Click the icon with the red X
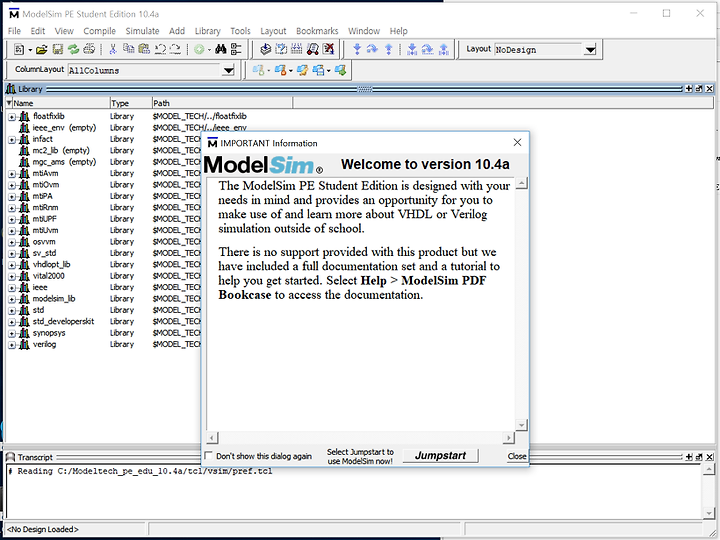The width and height of the screenshot is (720, 540). coord(328,49)
